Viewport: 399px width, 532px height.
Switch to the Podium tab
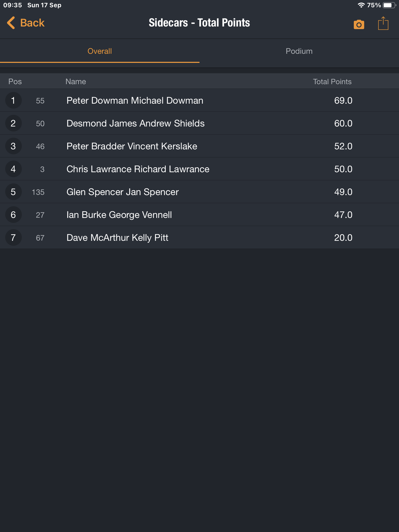click(x=299, y=51)
